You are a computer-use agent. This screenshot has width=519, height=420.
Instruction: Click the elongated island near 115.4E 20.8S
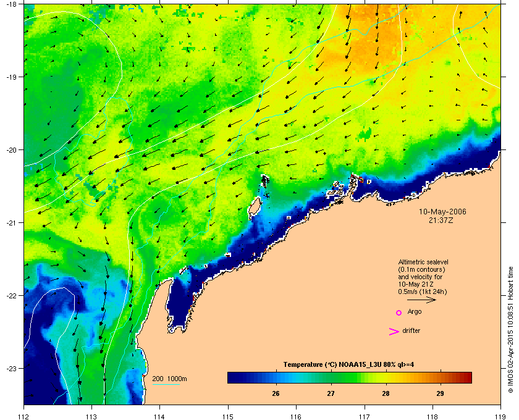(255, 206)
